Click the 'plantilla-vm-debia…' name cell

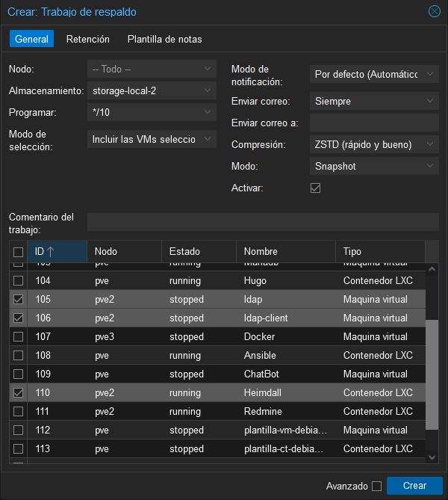tap(285, 430)
